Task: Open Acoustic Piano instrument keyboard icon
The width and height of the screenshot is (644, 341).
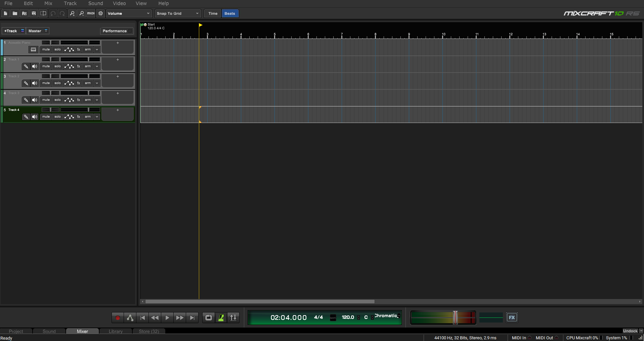Action: (x=33, y=49)
